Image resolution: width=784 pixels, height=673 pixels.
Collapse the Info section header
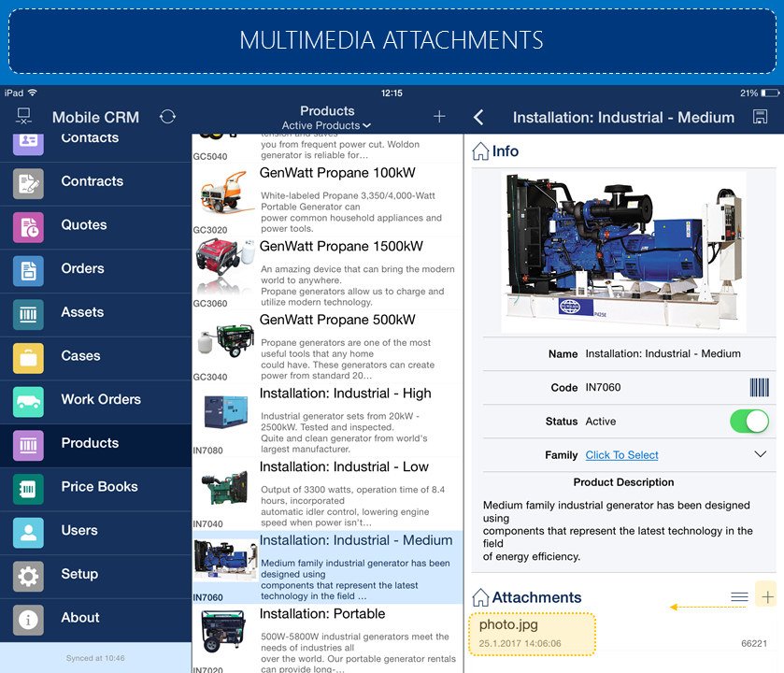[495, 151]
